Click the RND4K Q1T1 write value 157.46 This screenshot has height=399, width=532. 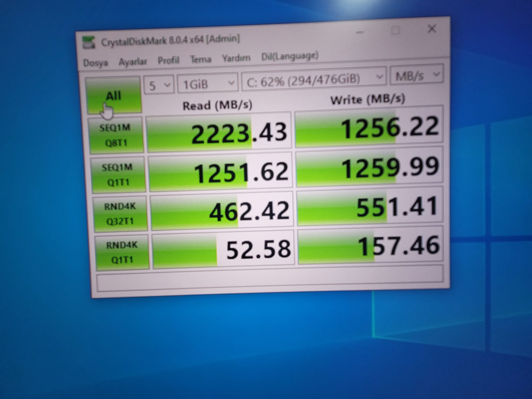coord(371,245)
